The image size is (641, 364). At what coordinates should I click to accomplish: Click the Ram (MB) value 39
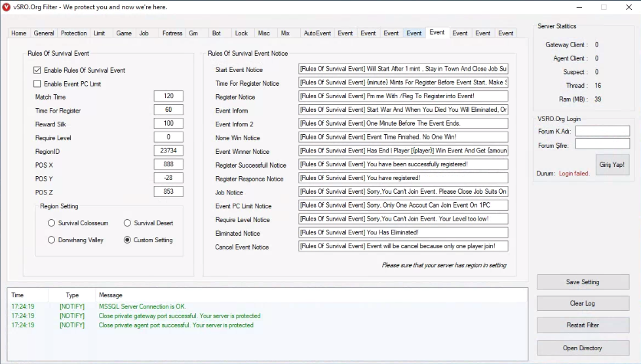click(598, 100)
